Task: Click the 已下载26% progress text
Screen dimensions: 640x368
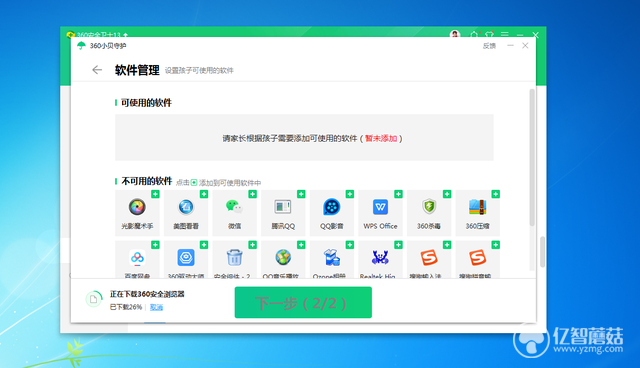Action: tap(126, 307)
